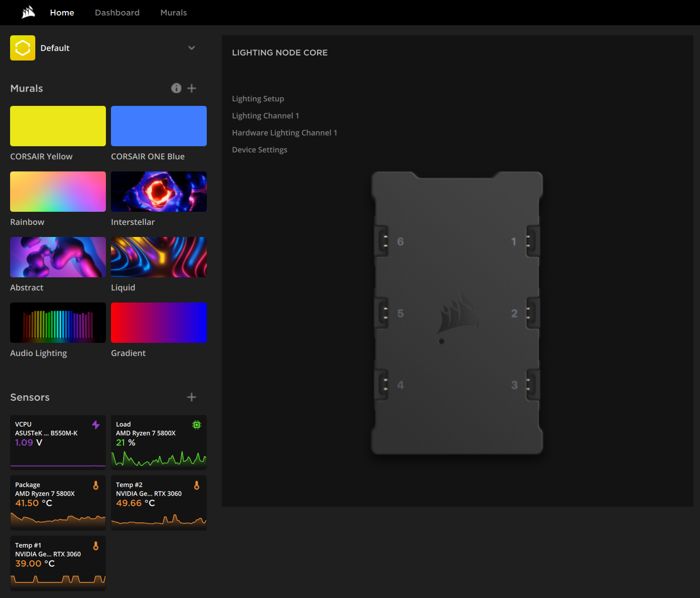700x598 pixels.
Task: Click the 39.00 °C temperature value
Action: pos(35,564)
